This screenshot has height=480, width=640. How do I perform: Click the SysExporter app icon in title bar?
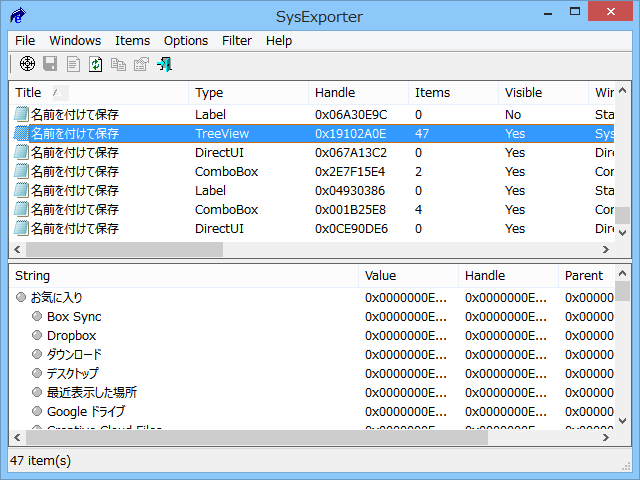pos(18,16)
